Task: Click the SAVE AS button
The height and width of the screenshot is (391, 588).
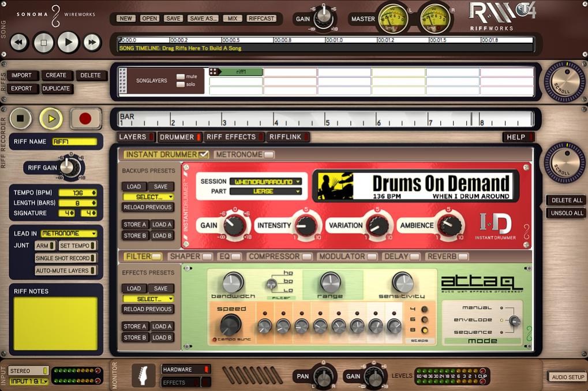Action: click(203, 18)
